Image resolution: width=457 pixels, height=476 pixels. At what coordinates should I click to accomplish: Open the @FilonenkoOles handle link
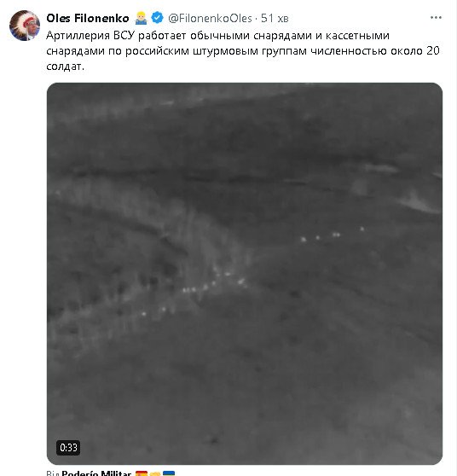coord(210,18)
